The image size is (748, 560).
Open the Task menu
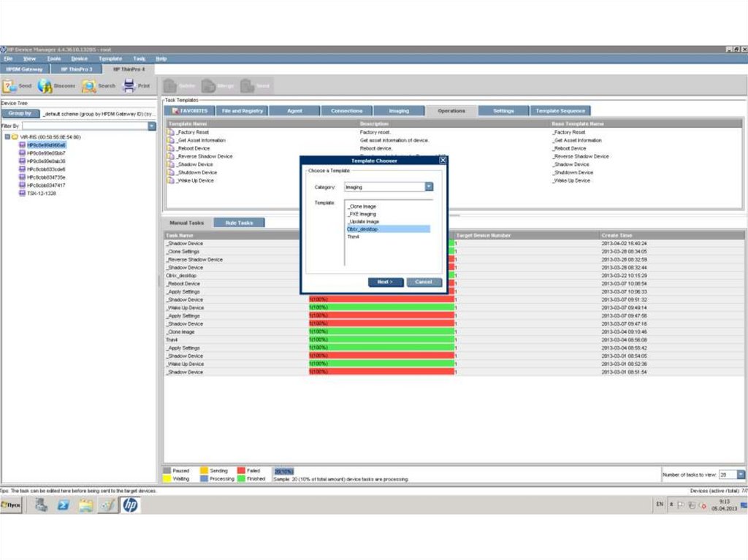click(x=140, y=58)
